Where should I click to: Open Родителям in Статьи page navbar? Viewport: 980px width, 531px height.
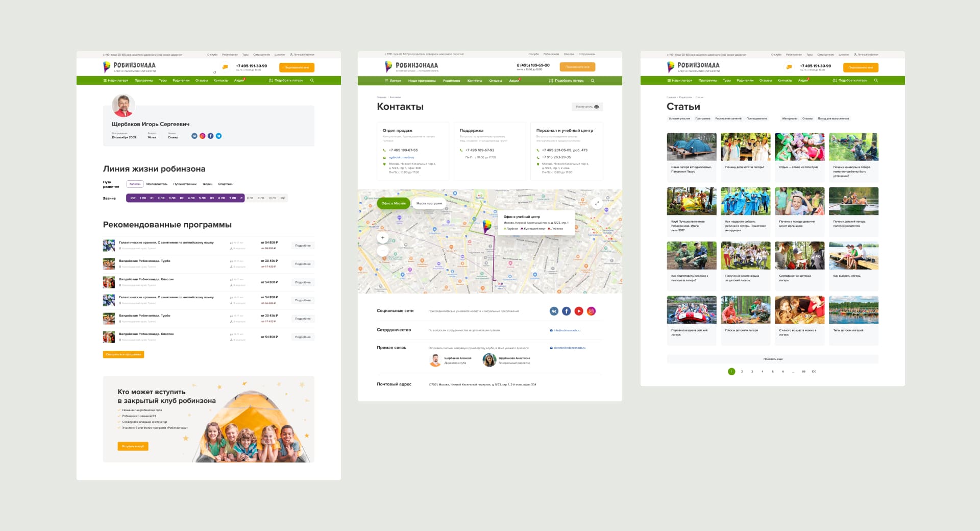(x=745, y=80)
